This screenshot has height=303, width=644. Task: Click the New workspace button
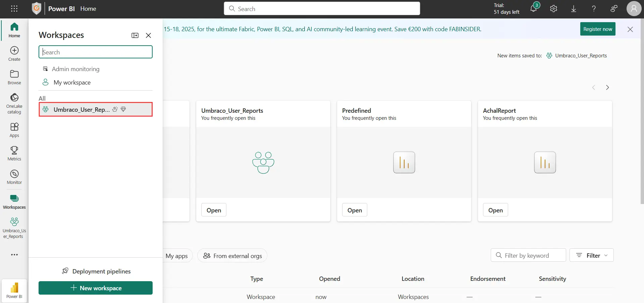point(96,288)
